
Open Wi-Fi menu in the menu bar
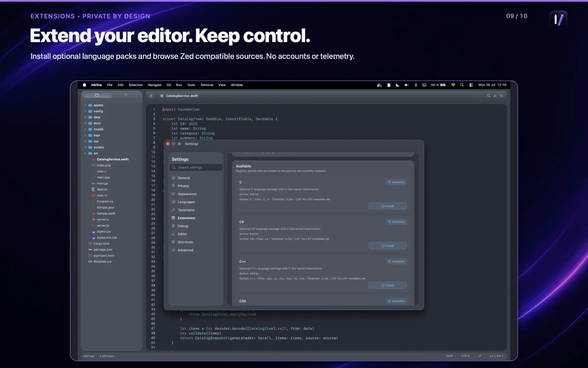[453, 85]
